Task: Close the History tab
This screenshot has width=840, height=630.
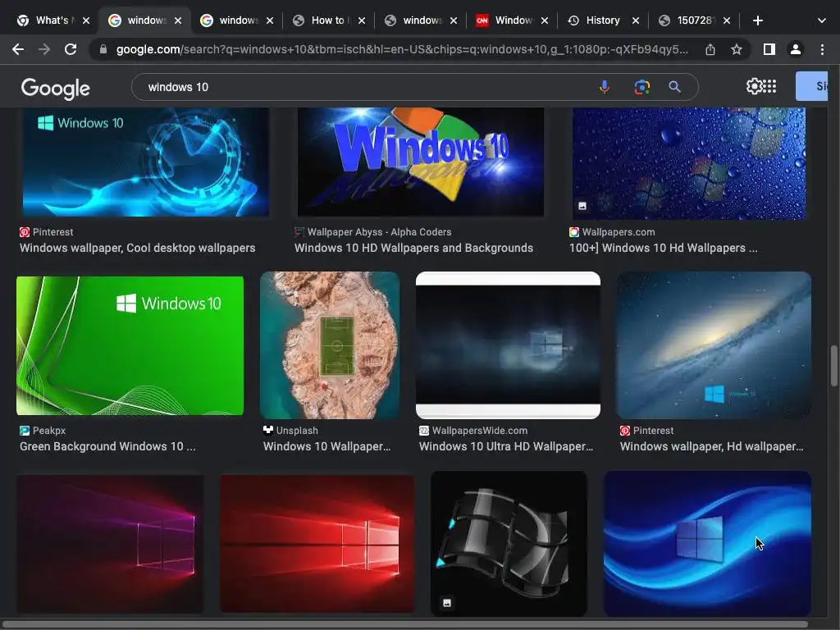Action: click(636, 21)
